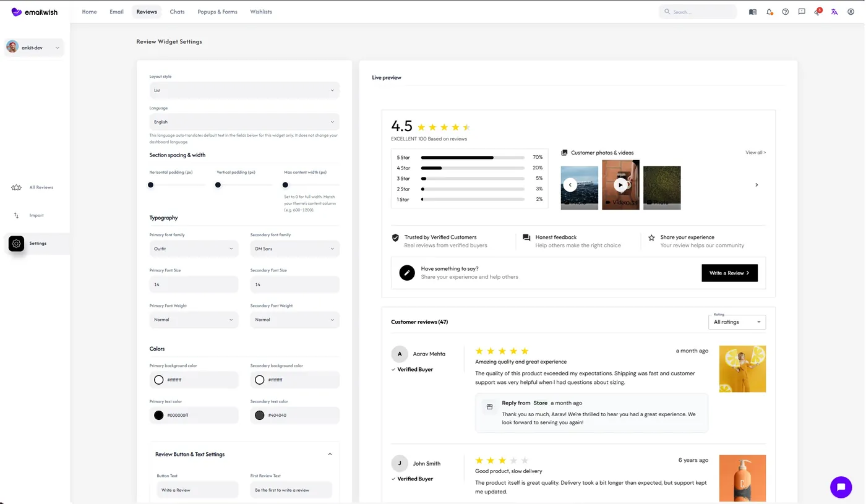
Task: Open the documentation book icon
Action: click(753, 12)
